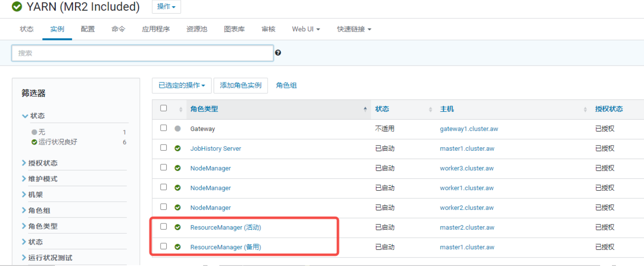Open NodeManager link for worker3 host
644x266 pixels.
tap(211, 168)
